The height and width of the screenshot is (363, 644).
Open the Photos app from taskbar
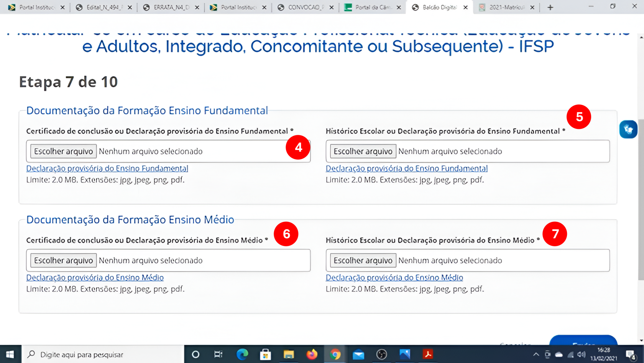click(405, 354)
